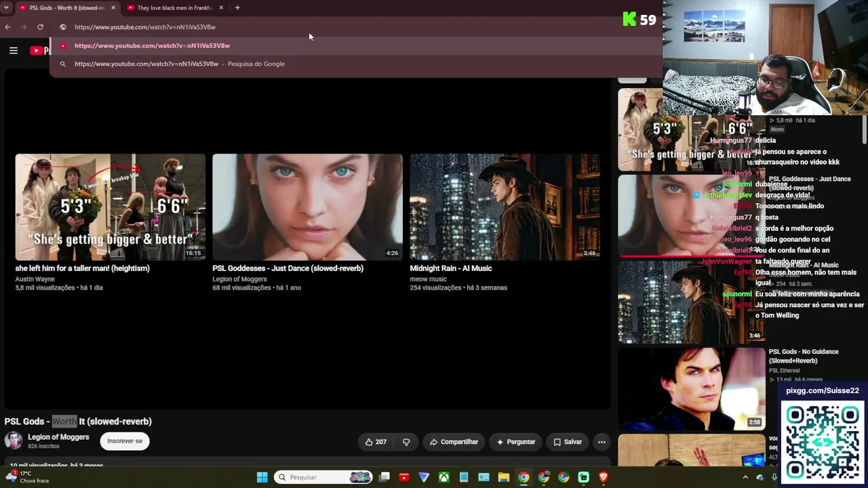868x488 pixels.
Task: Pick the 'Pesquisa do Google' suggestion
Action: point(356,64)
